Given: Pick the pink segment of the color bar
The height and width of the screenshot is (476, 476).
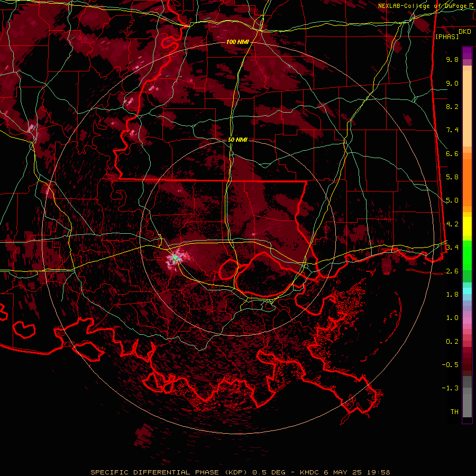Looking at the screenshot, I should pyautogui.click(x=467, y=321).
